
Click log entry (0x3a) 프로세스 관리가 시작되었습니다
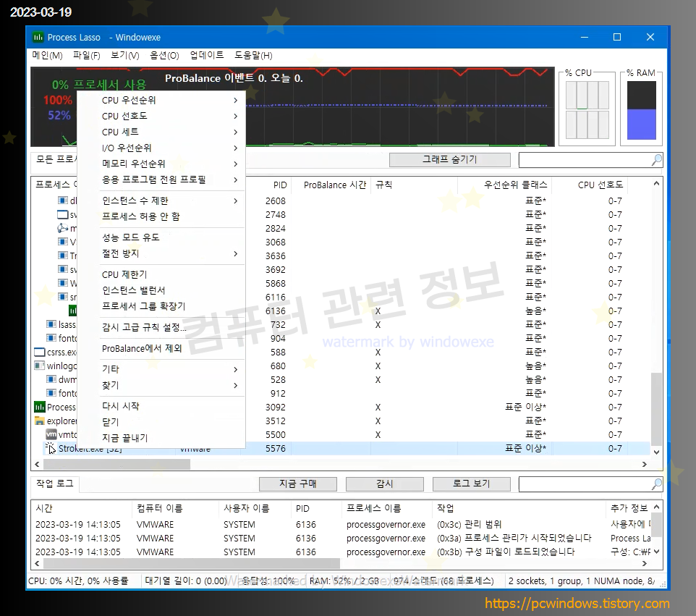[514, 539]
